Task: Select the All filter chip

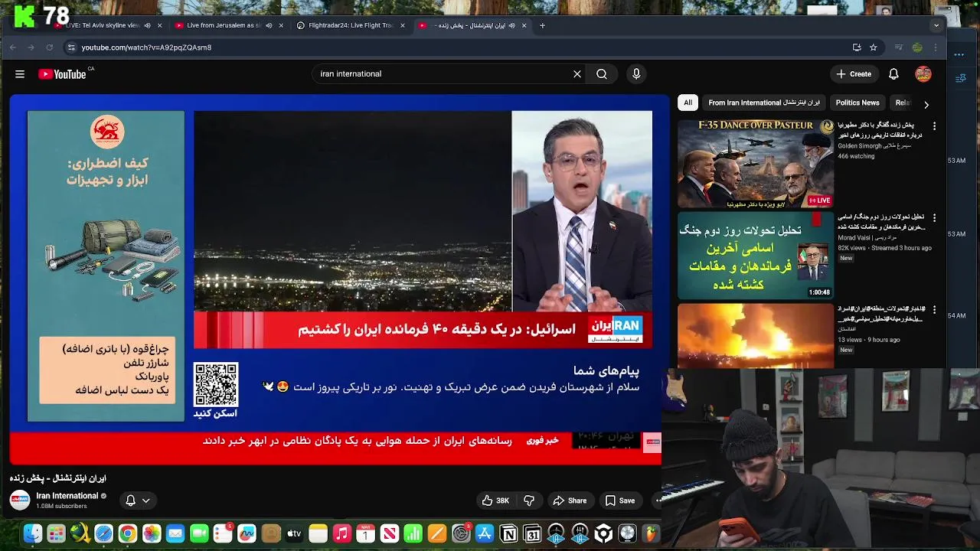Action: point(688,103)
